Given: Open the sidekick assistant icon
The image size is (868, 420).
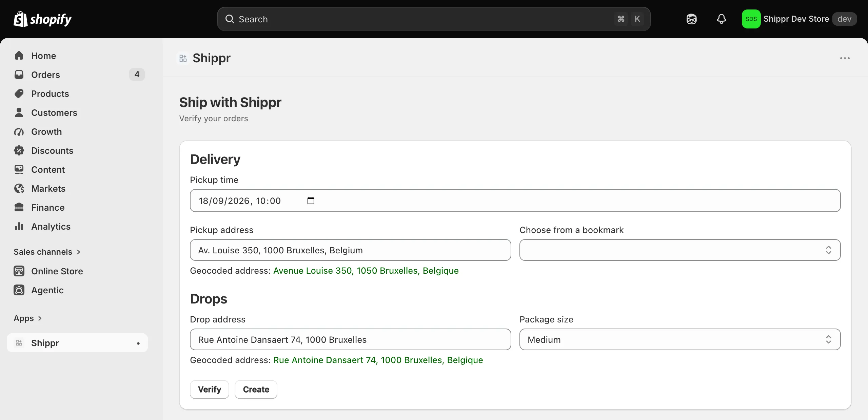Looking at the screenshot, I should pos(691,19).
